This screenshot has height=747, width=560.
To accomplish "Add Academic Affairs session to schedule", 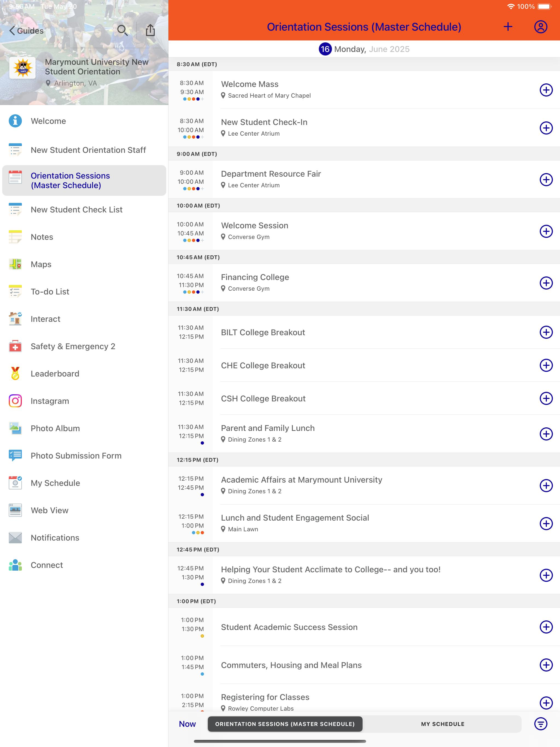I will coord(546,486).
